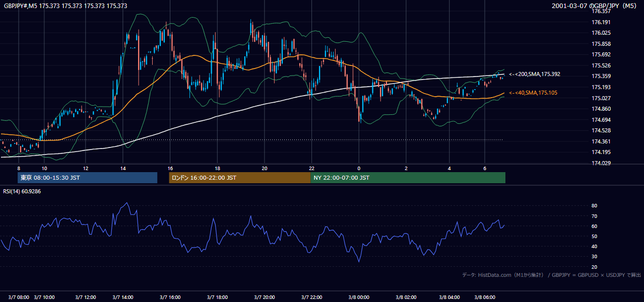
Task: Click RSI scale level 40
Action: click(594, 246)
